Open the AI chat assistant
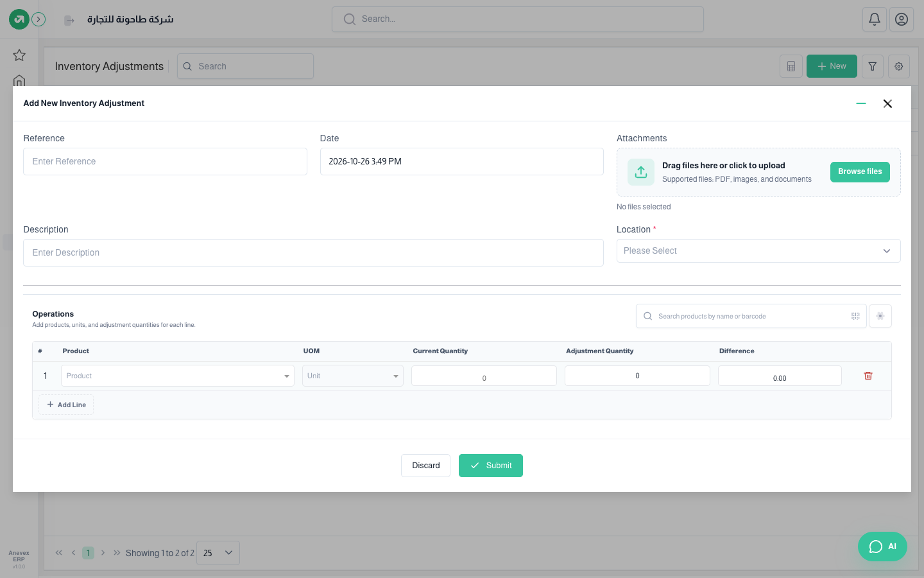 (x=882, y=547)
